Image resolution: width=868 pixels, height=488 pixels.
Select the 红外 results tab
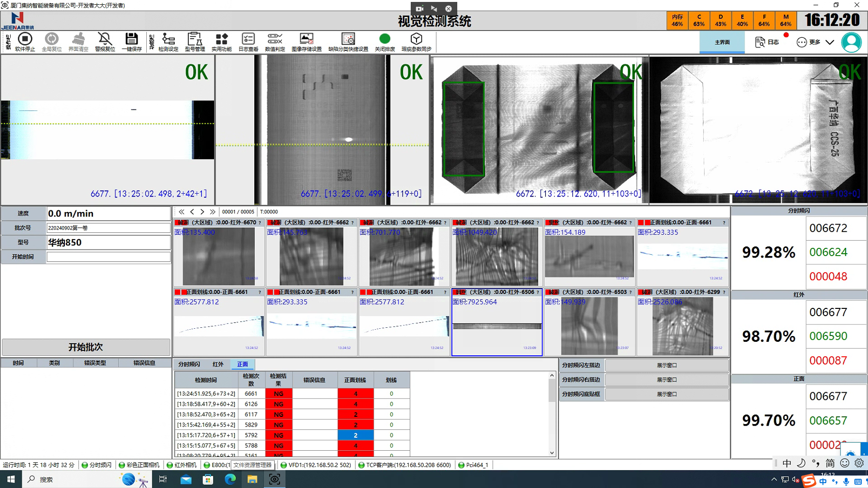point(218,364)
